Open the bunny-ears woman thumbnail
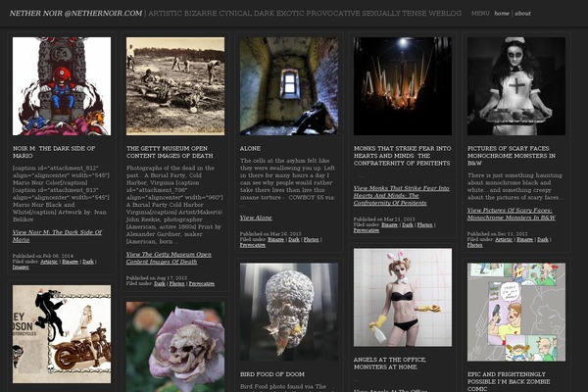Viewport: 588px width, 392px height. [403, 297]
